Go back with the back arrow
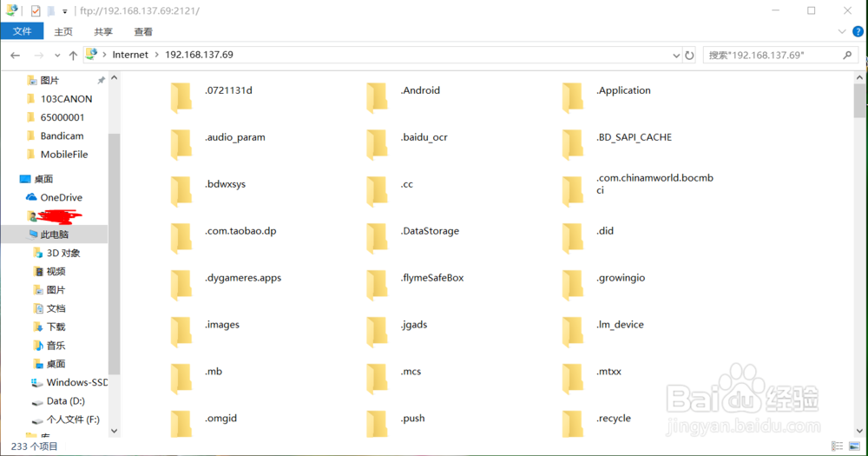 tap(16, 55)
